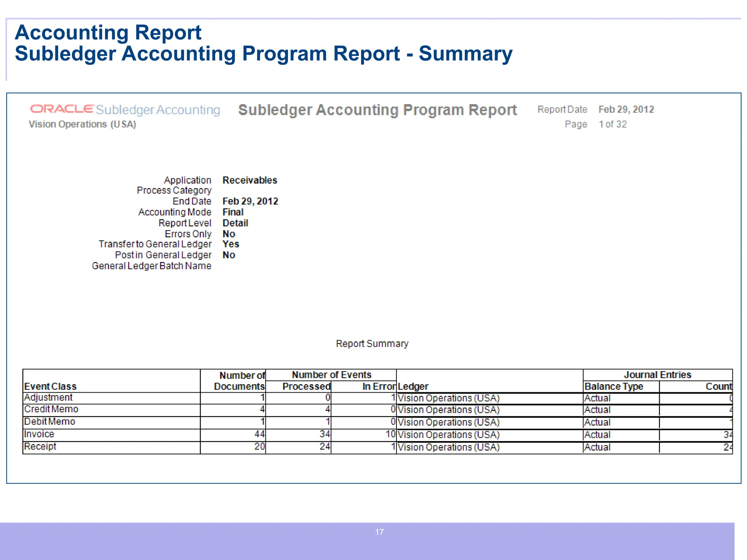Image resolution: width=747 pixels, height=560 pixels.
Task: Click the 'General Ledger Batch Name' label
Action: click(151, 266)
